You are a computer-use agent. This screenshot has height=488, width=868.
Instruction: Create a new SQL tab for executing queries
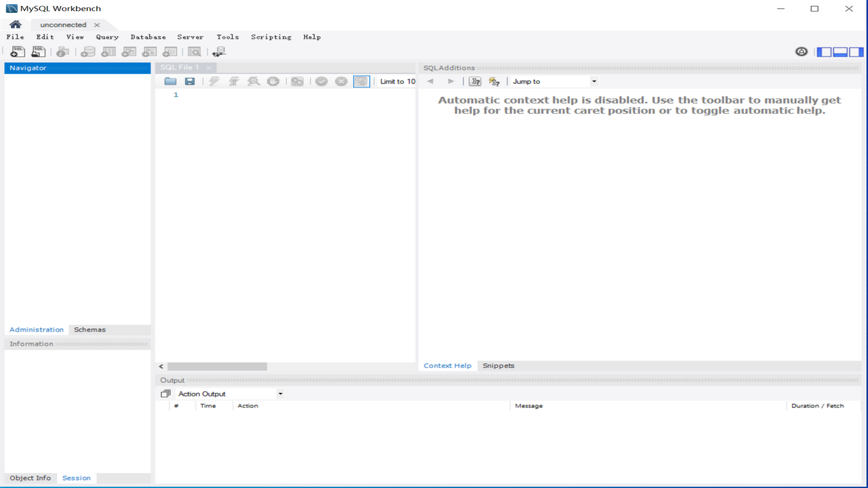tap(17, 52)
